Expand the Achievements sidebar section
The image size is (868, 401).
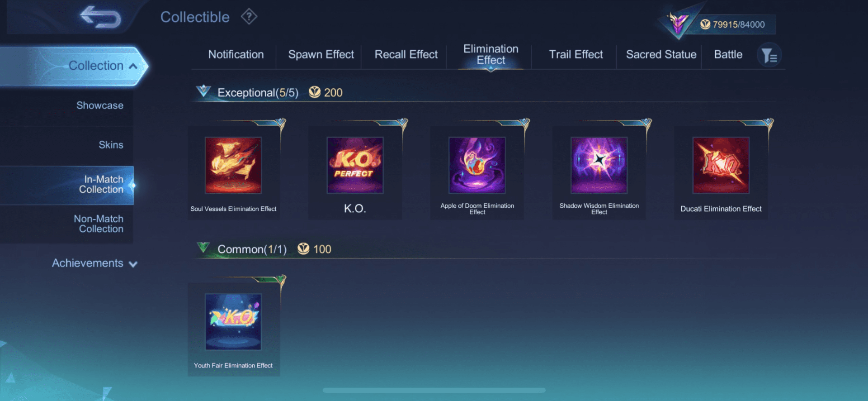(x=94, y=263)
